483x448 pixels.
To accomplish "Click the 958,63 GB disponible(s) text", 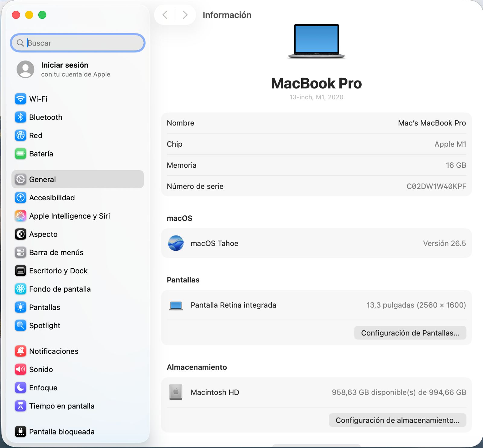I will [x=399, y=392].
